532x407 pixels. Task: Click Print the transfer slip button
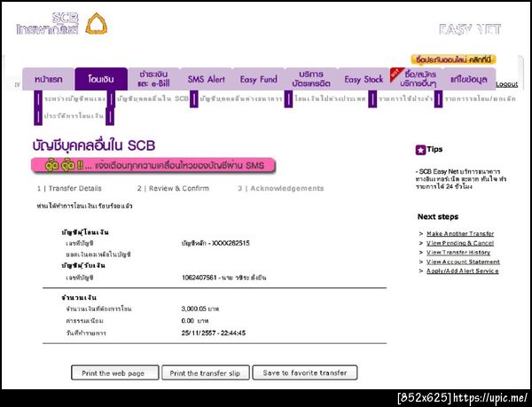click(x=206, y=372)
